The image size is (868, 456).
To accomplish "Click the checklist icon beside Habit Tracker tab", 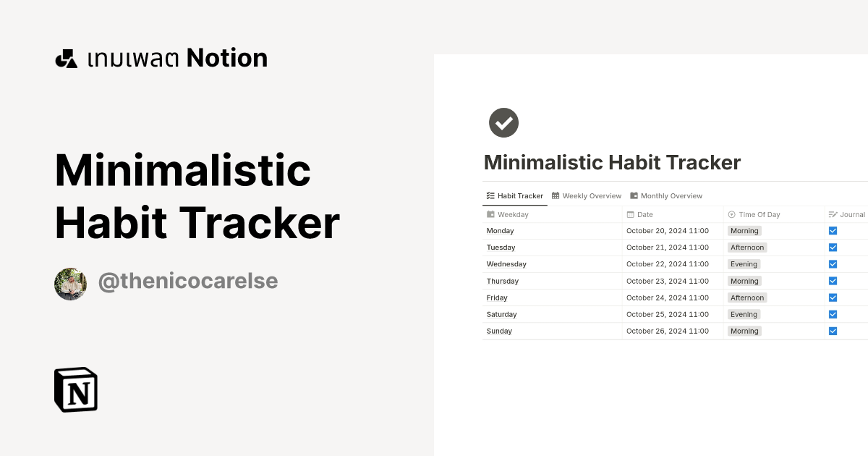I will click(489, 195).
